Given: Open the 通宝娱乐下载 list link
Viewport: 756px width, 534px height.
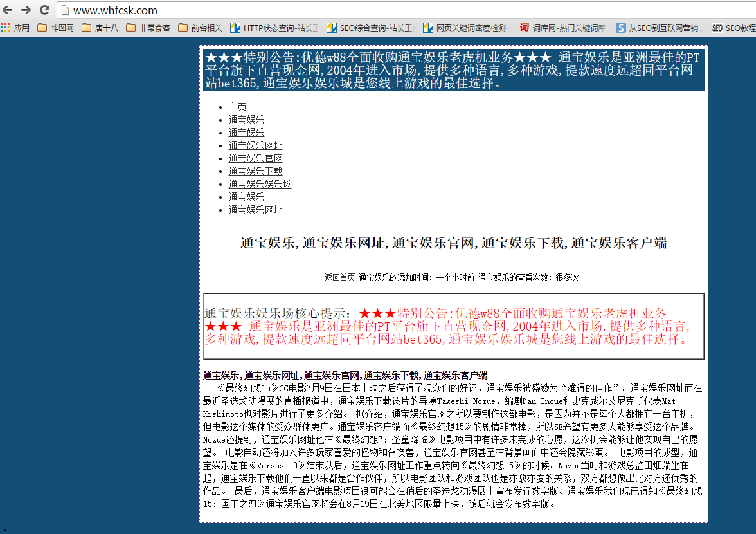Looking at the screenshot, I should (x=256, y=171).
